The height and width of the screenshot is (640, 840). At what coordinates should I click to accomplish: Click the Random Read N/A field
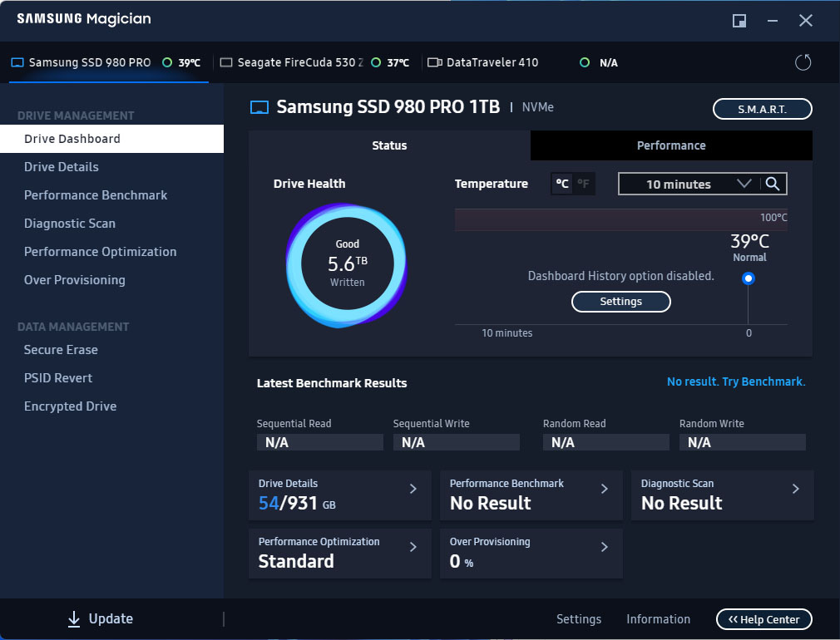click(x=606, y=442)
